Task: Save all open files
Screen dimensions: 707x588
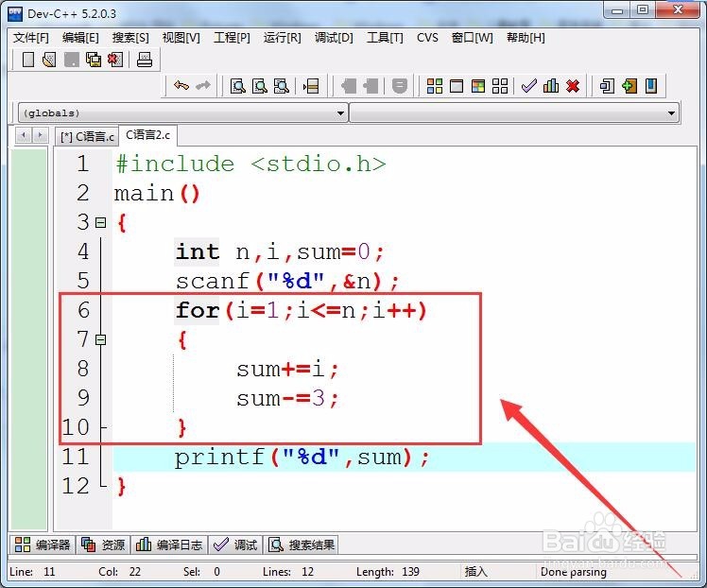Action: tap(94, 60)
